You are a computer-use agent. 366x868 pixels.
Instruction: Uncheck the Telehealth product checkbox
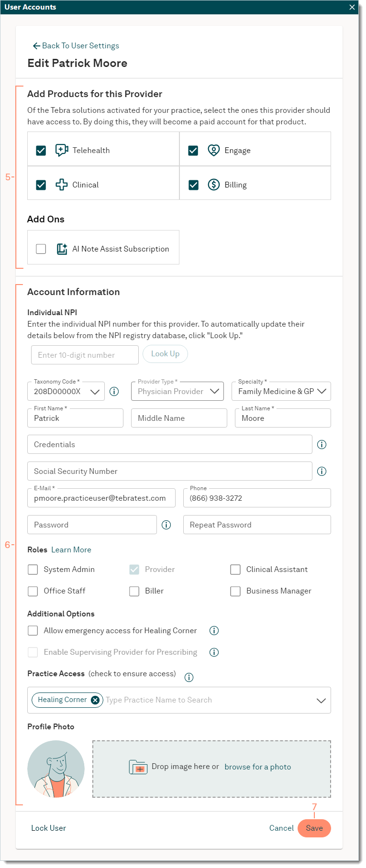click(x=41, y=151)
